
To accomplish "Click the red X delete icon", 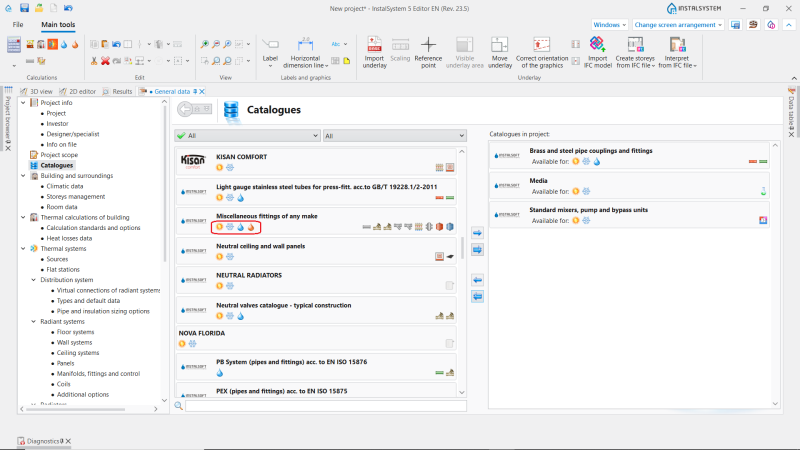I will (105, 61).
